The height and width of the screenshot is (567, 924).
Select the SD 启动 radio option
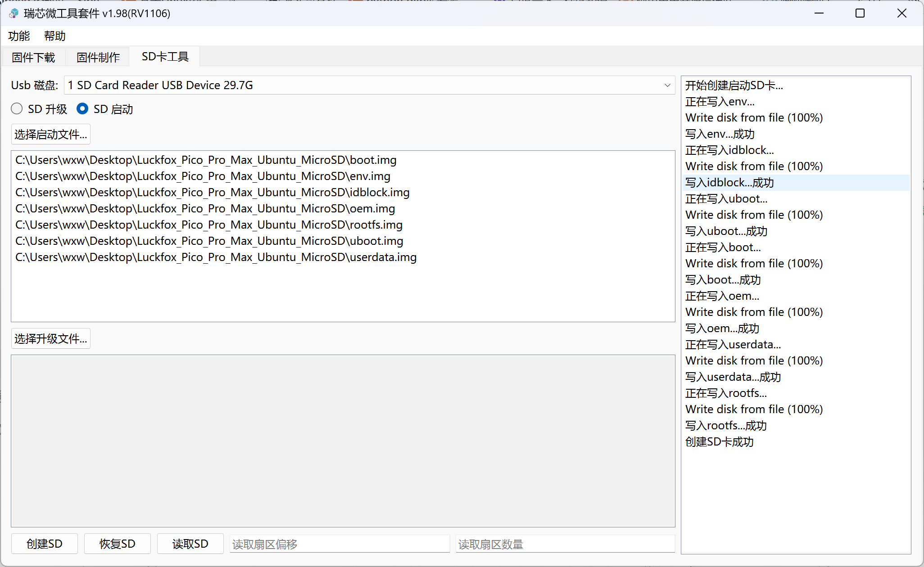point(82,109)
